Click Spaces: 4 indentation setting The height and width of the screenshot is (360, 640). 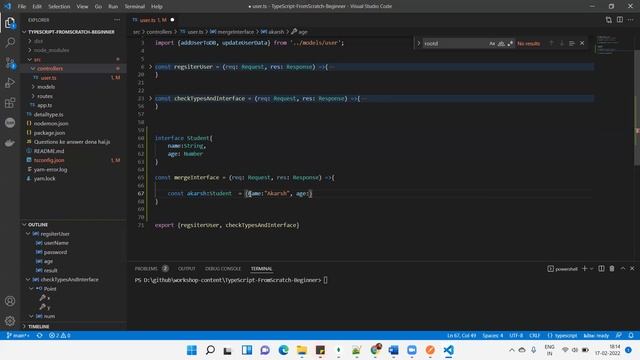click(x=493, y=335)
